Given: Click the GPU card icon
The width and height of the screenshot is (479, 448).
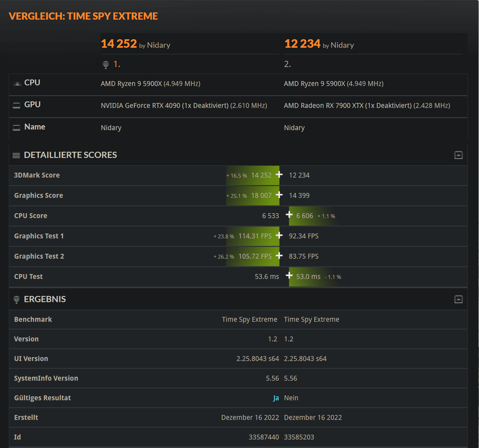Looking at the screenshot, I should pos(16,105).
